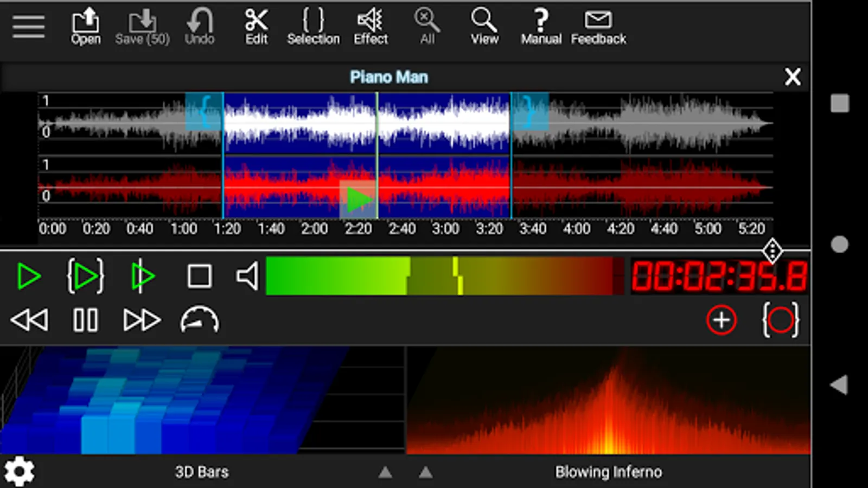Close the Piano Man track
Viewport: 868px width, 488px height.
[x=792, y=77]
